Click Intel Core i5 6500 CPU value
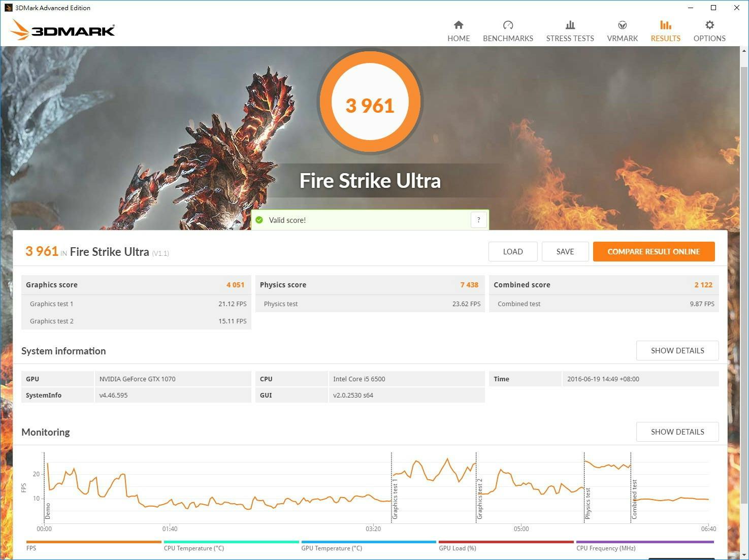The height and width of the screenshot is (560, 749). (359, 379)
